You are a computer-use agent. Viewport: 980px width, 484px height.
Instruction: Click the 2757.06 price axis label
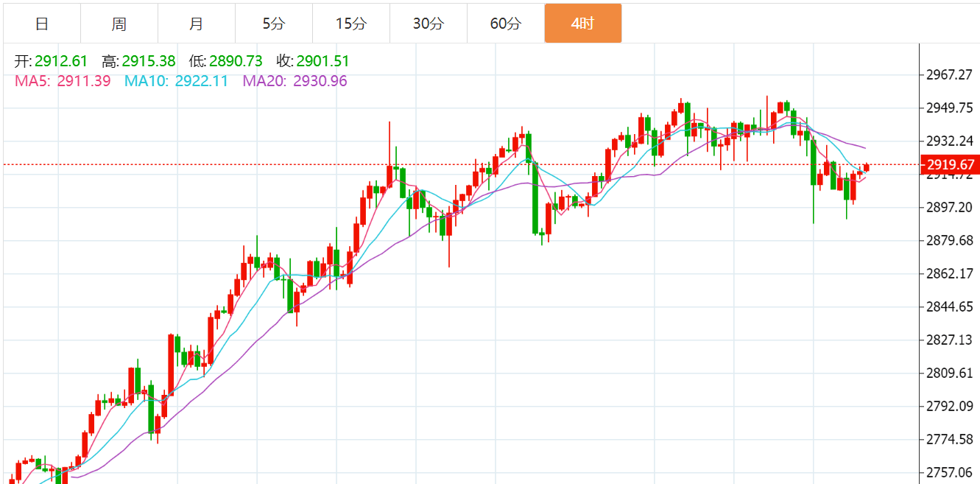tap(950, 472)
